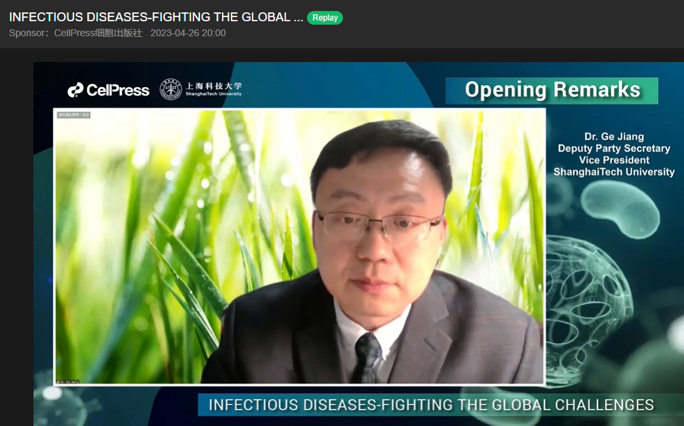The width and height of the screenshot is (684, 426).
Task: Click the tiny name tag at the video's bottom-left
Action: point(68,382)
